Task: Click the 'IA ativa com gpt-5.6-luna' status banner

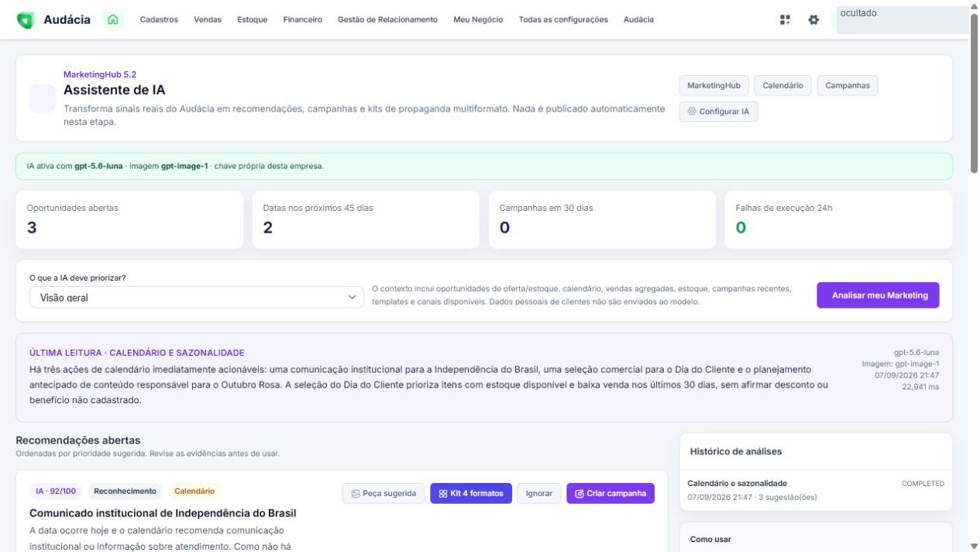Action: click(484, 166)
